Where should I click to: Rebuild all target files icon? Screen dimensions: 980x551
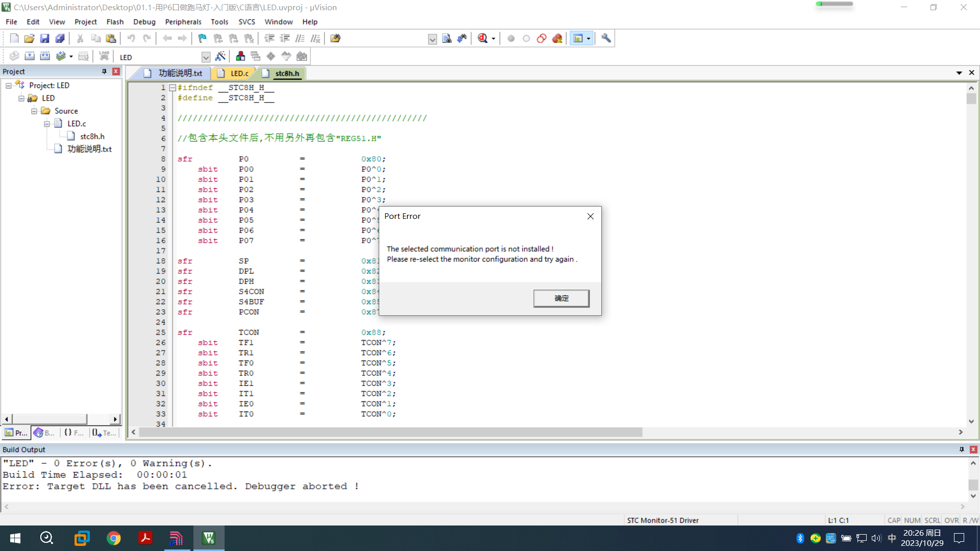coord(45,56)
